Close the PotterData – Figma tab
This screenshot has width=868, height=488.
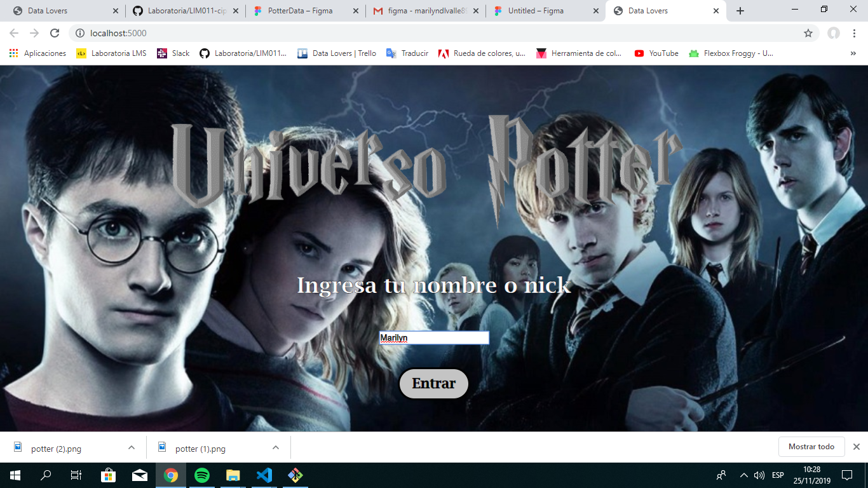point(355,11)
